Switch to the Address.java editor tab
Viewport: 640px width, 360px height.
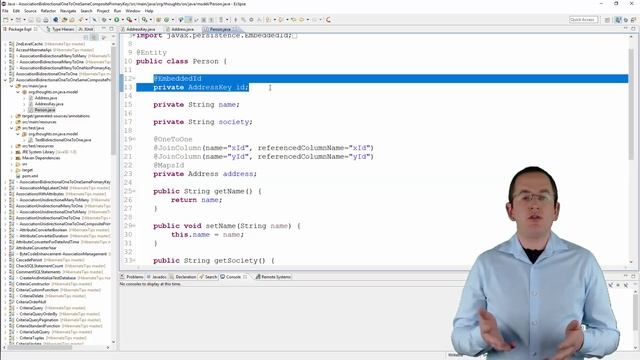(182, 29)
